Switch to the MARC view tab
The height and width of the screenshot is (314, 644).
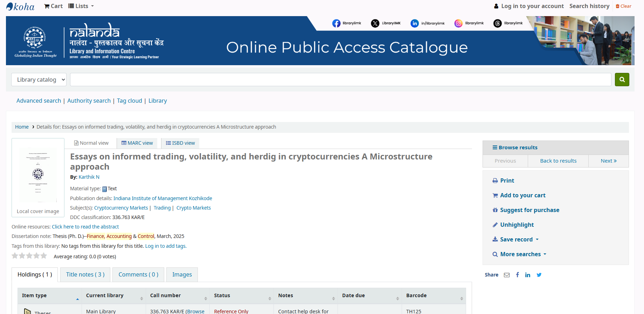point(137,143)
